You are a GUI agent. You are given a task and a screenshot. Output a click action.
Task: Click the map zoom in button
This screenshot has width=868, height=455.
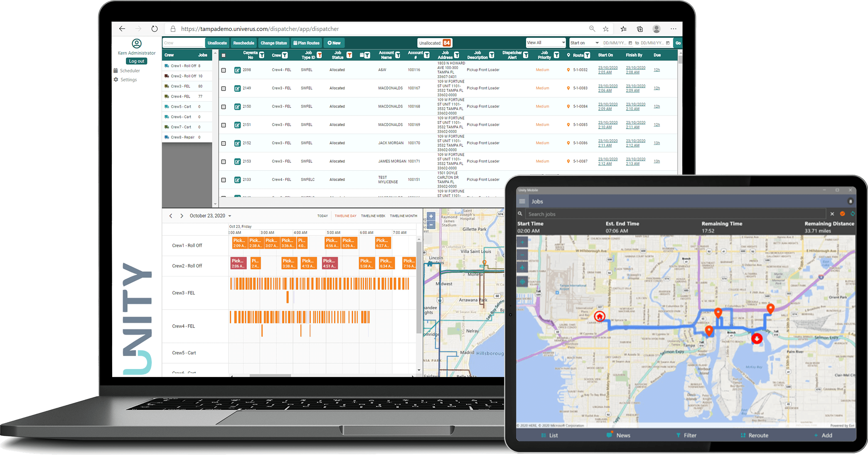pos(431,216)
